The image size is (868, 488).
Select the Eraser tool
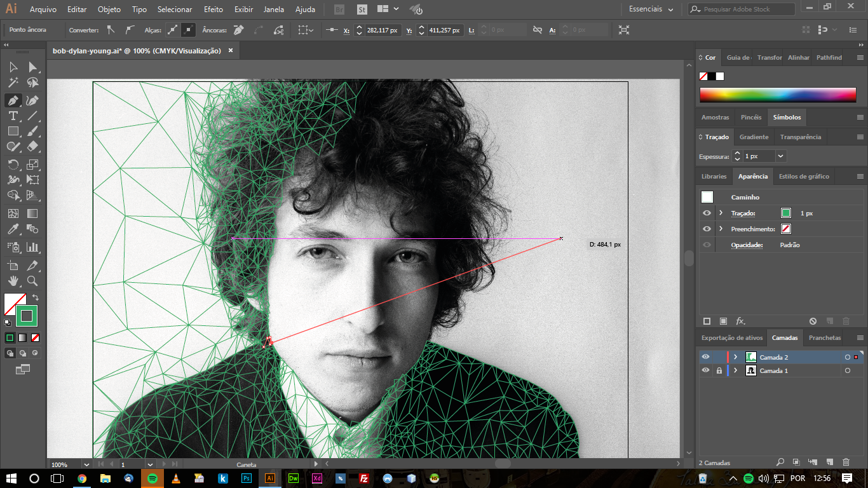pos(32,147)
